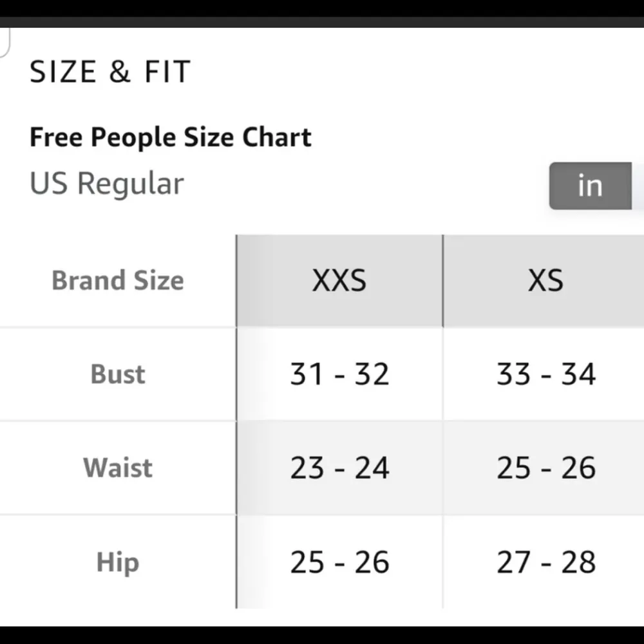644x644 pixels.
Task: Click the Hip row label
Action: pos(118,562)
